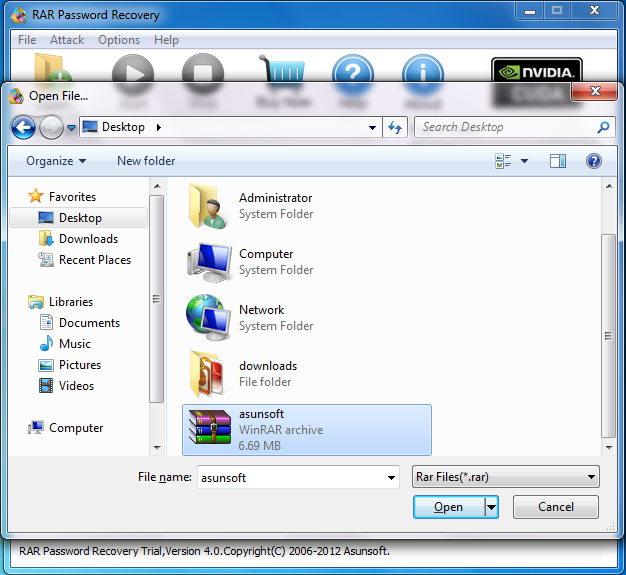Select the Administrator folder icon

point(208,206)
